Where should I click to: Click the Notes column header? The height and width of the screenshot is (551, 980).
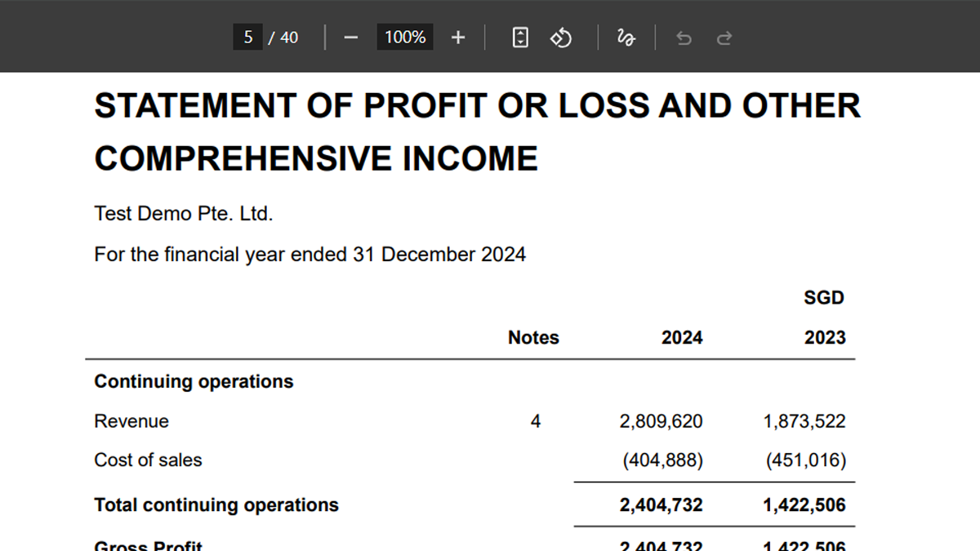pyautogui.click(x=533, y=338)
